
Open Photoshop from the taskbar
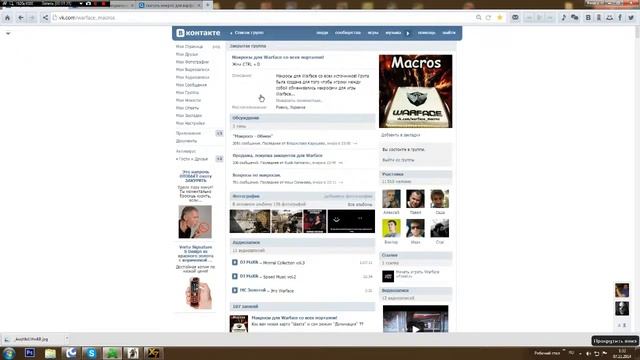tap(30, 353)
